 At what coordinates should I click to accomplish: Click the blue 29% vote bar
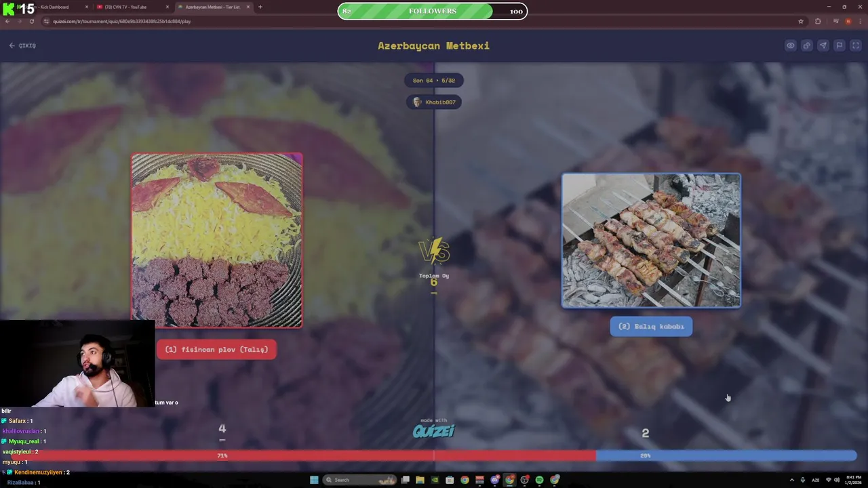[726, 456]
